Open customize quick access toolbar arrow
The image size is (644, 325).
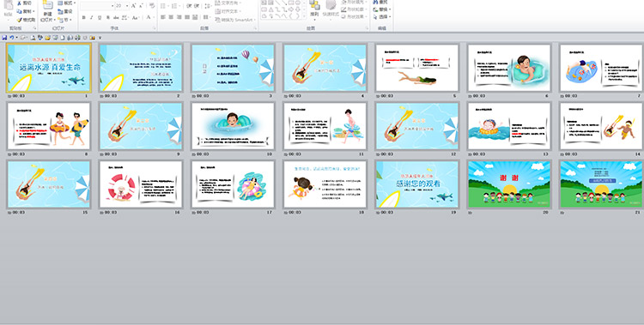click(100, 38)
